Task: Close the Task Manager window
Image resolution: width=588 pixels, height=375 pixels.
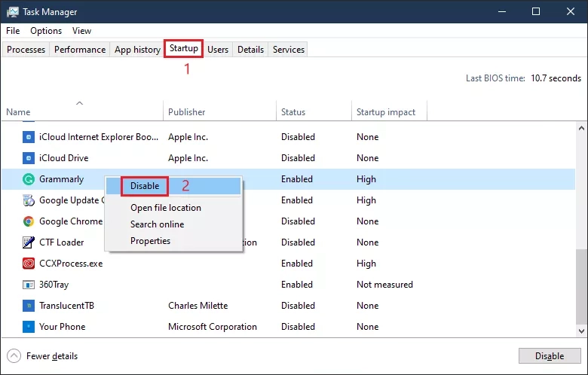Action: coord(571,11)
